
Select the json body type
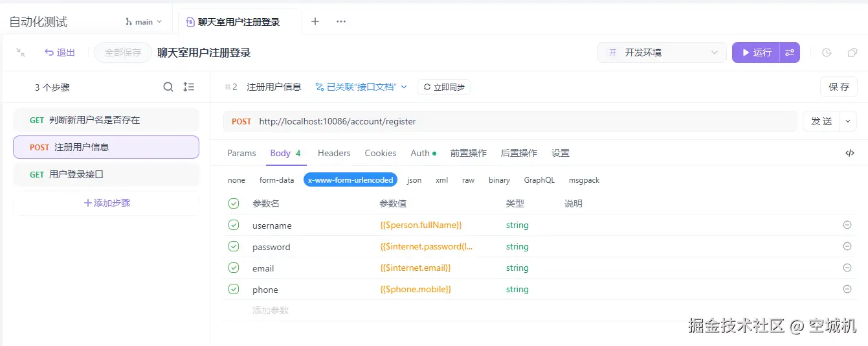click(414, 180)
